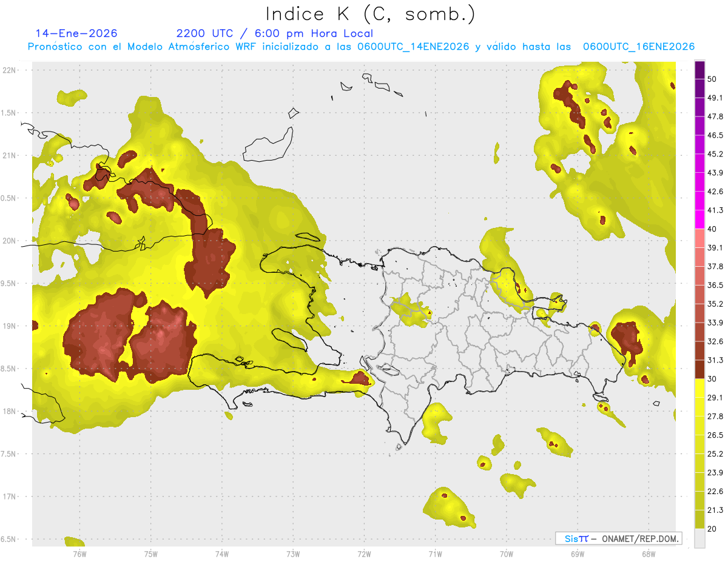The image size is (728, 562).
Task: Click the "32.6" color scale value
Action: click(x=716, y=341)
